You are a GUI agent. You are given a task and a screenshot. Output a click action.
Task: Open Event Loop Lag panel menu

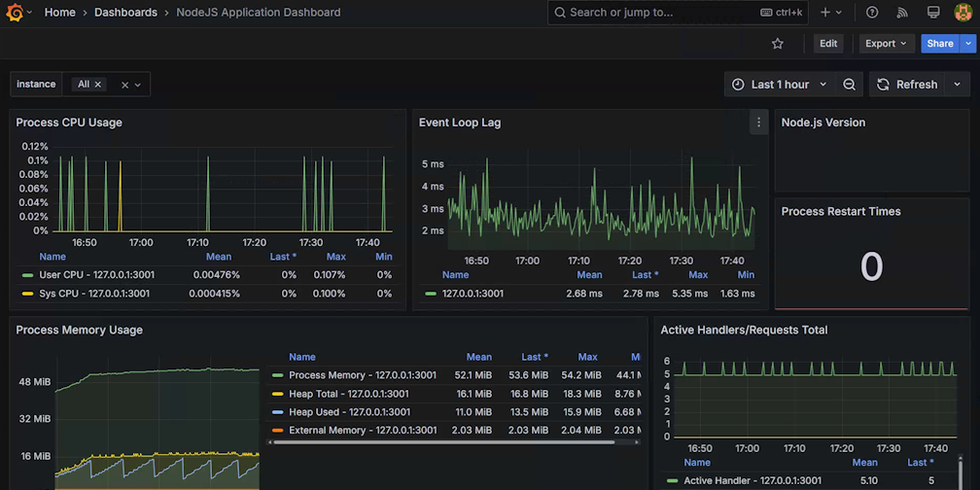point(759,122)
